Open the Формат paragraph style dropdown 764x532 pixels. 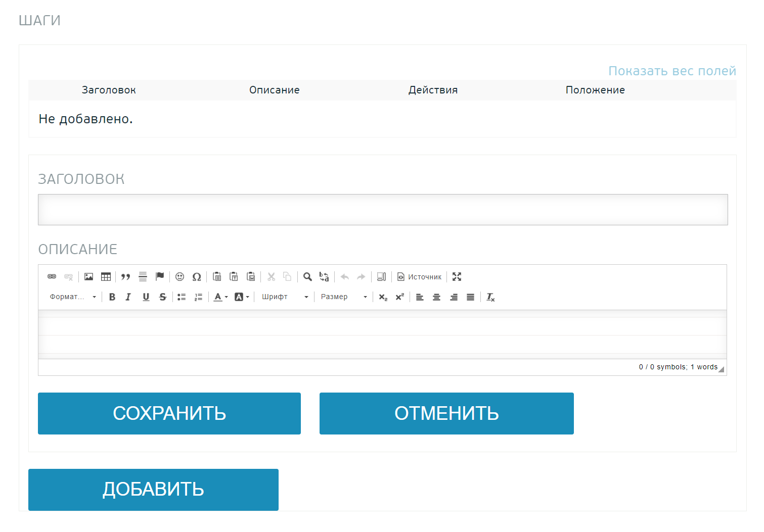73,297
